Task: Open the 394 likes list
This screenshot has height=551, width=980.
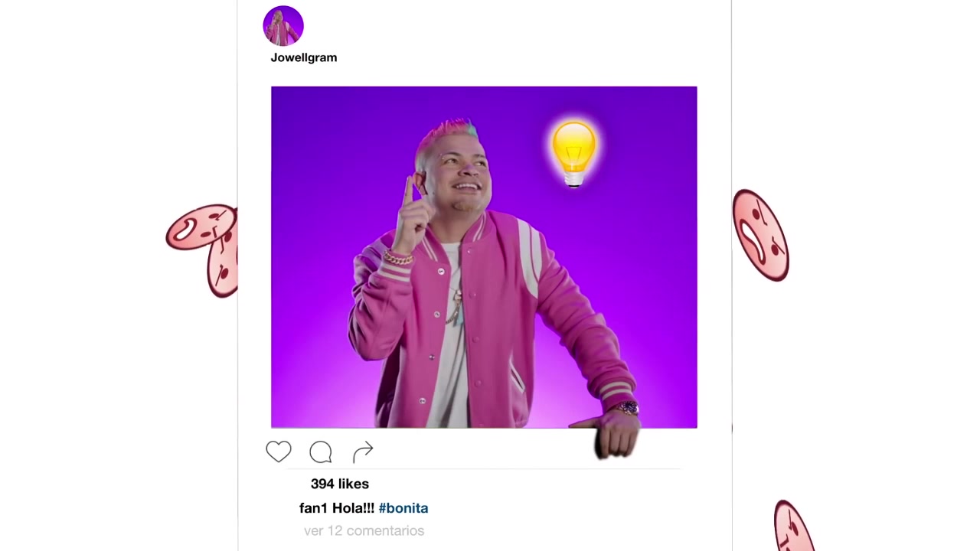Action: (x=340, y=484)
